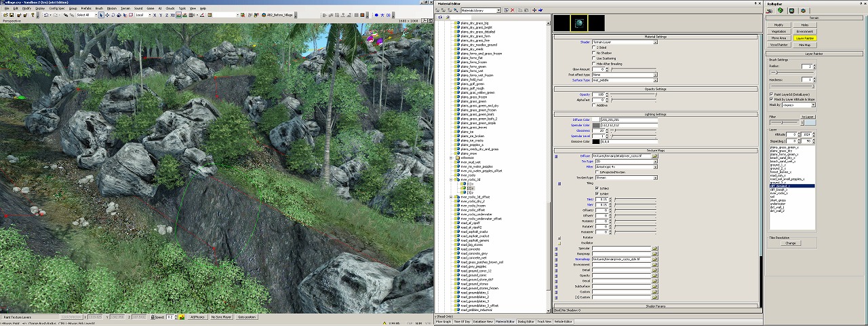Open the Shader dropdown showing Terrain.Layer
Screen dimensions: 868x326
(654, 42)
